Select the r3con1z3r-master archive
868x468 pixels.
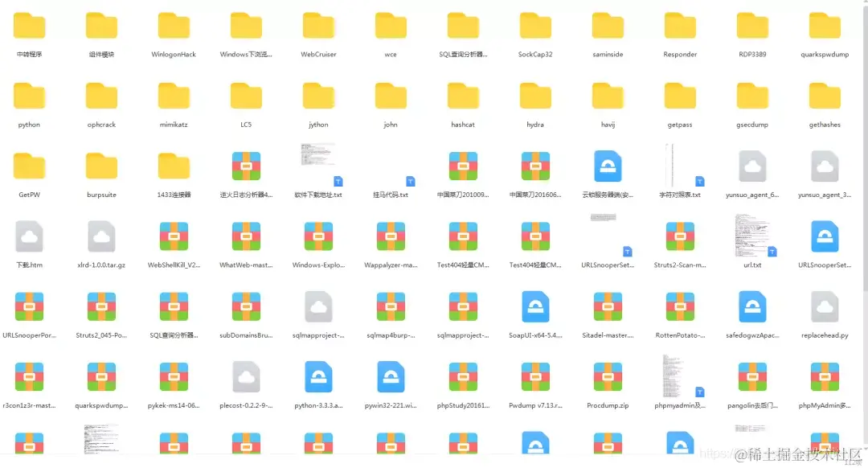30,377
